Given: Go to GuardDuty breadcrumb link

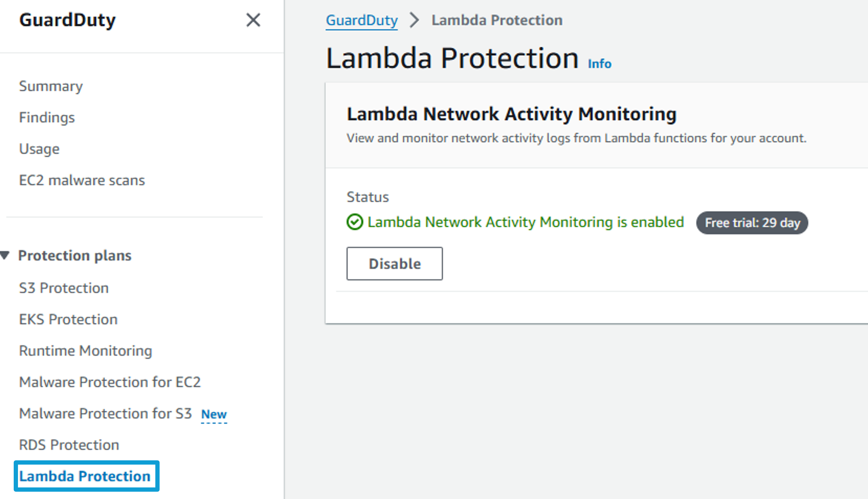Looking at the screenshot, I should tap(362, 20).
